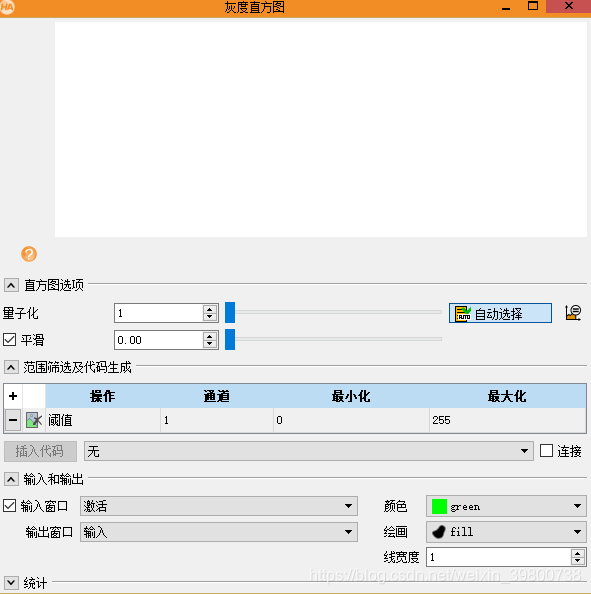The image size is (591, 594).
Task: Maximize the 灰度直方图 window
Action: pyautogui.click(x=533, y=6)
